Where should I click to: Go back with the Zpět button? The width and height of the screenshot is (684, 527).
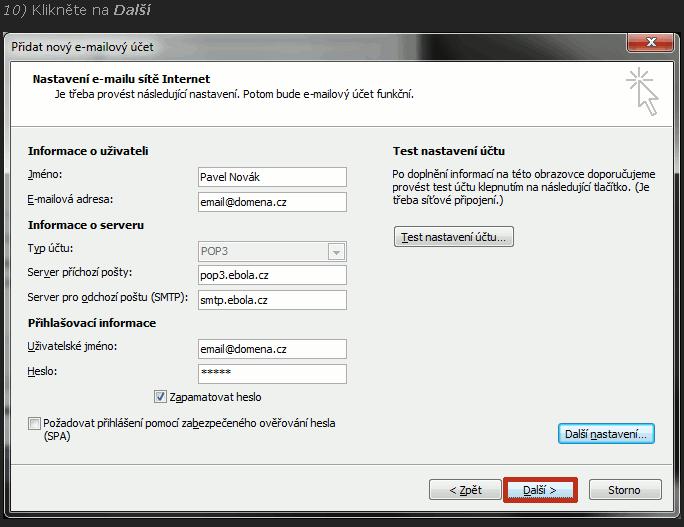(465, 490)
